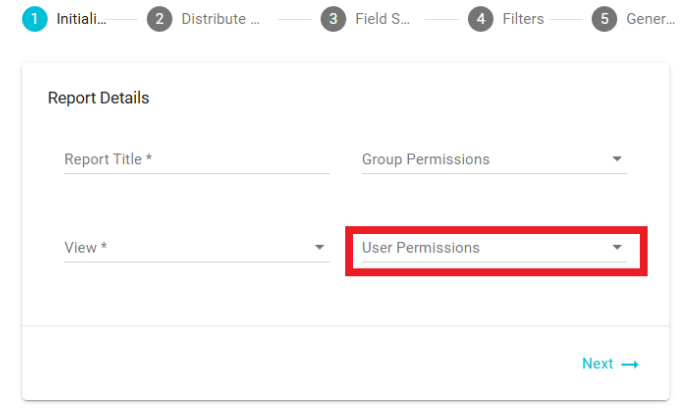Click the Report Details heading
Image resolution: width=695 pixels, height=411 pixels.
click(98, 98)
